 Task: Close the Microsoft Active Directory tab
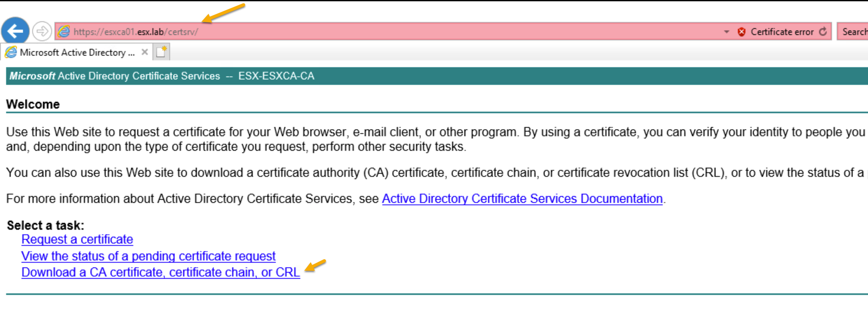(x=145, y=52)
